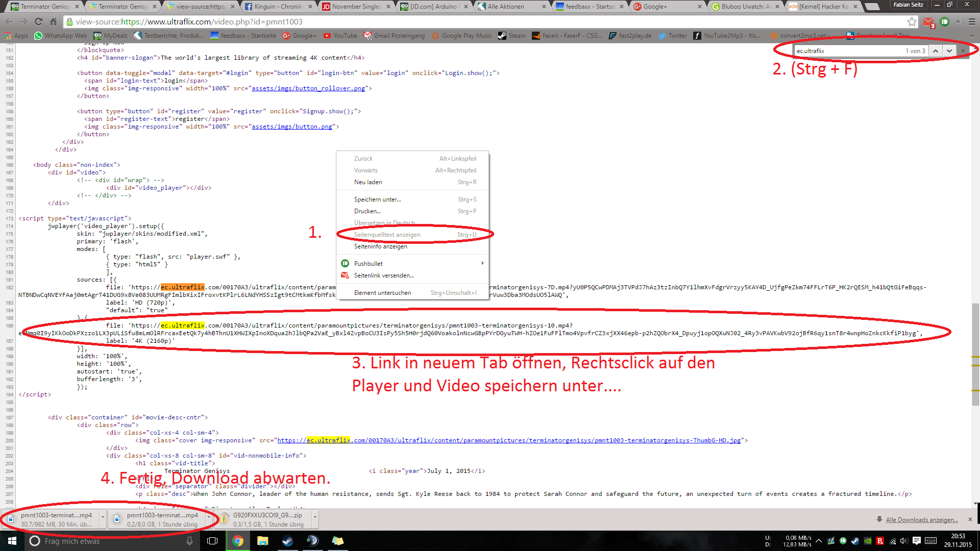The height and width of the screenshot is (551, 980).
Task: Click the browser forward arrow
Action: tap(23, 21)
